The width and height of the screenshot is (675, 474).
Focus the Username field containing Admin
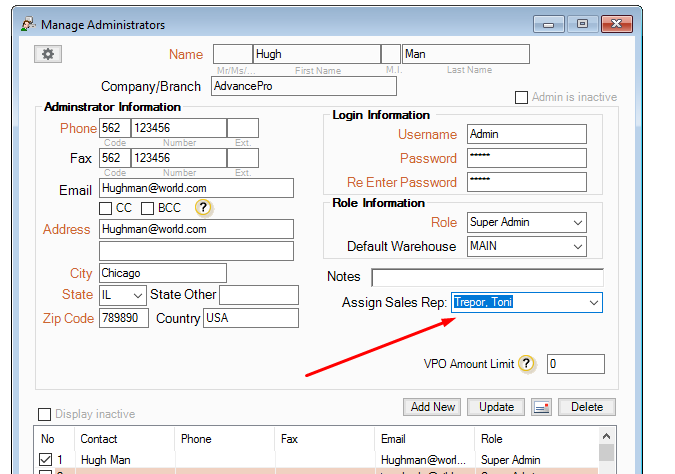[x=526, y=135]
